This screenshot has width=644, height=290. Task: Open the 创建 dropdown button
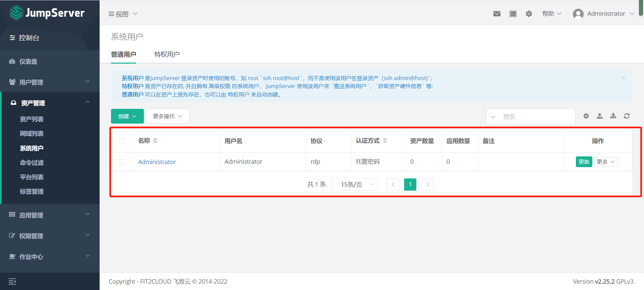pos(127,116)
